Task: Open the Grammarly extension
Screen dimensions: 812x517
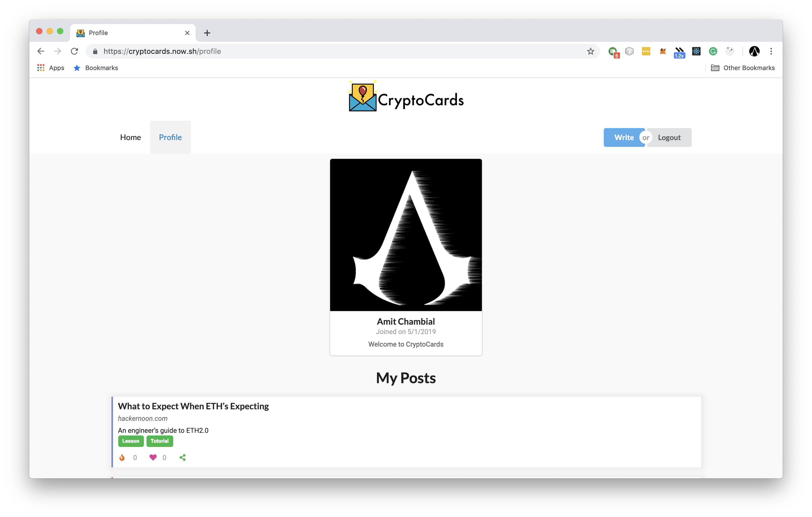Action: (x=713, y=51)
